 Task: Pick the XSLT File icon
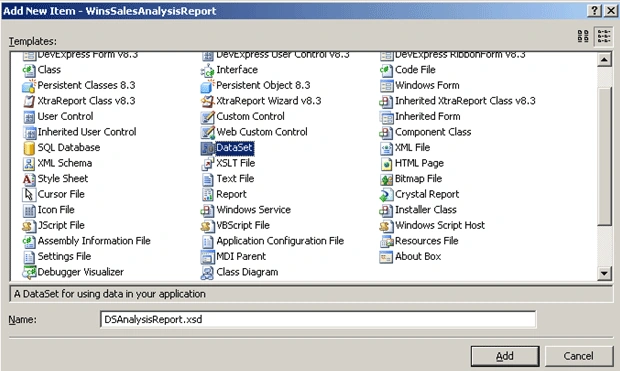208,163
